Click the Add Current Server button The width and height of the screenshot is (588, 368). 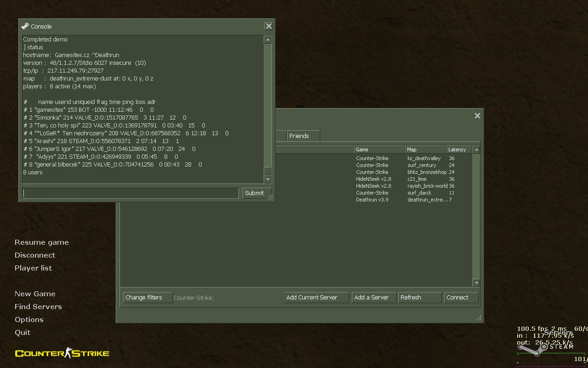pyautogui.click(x=317, y=298)
